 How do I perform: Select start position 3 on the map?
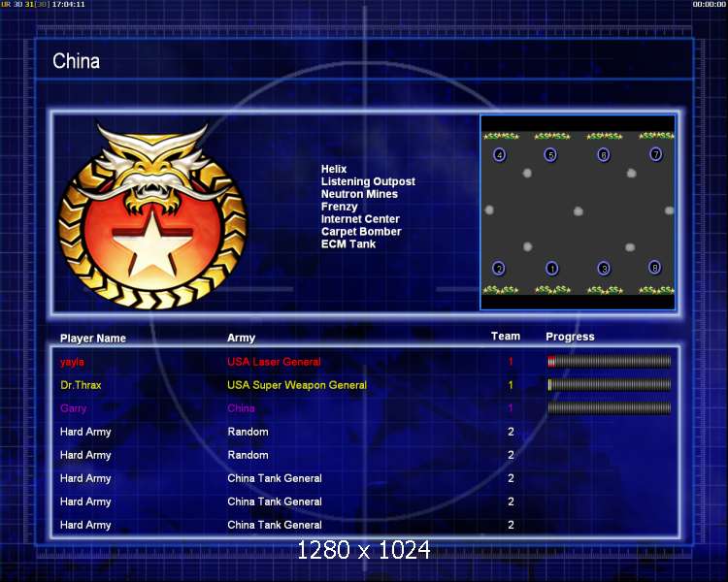click(604, 269)
